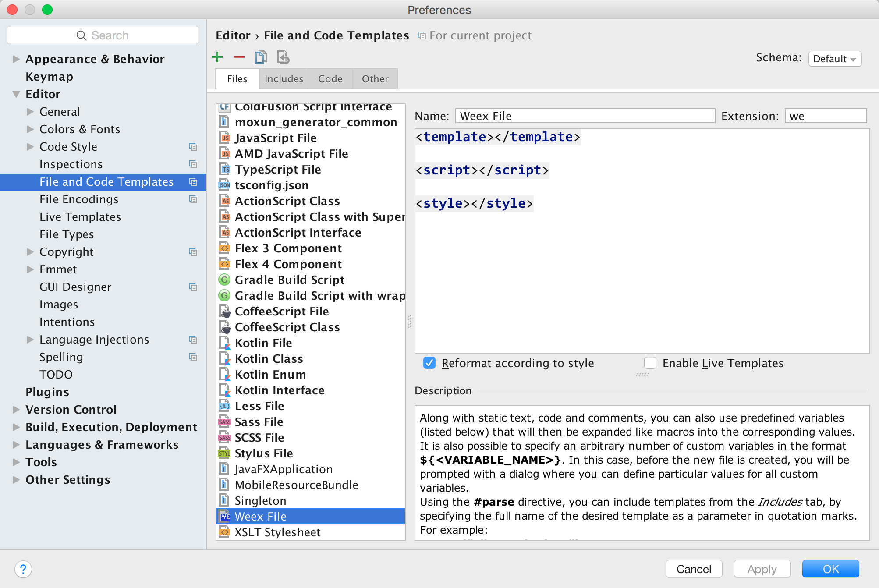Switch to the Includes tab
Viewport: 879px width, 588px height.
(x=284, y=78)
